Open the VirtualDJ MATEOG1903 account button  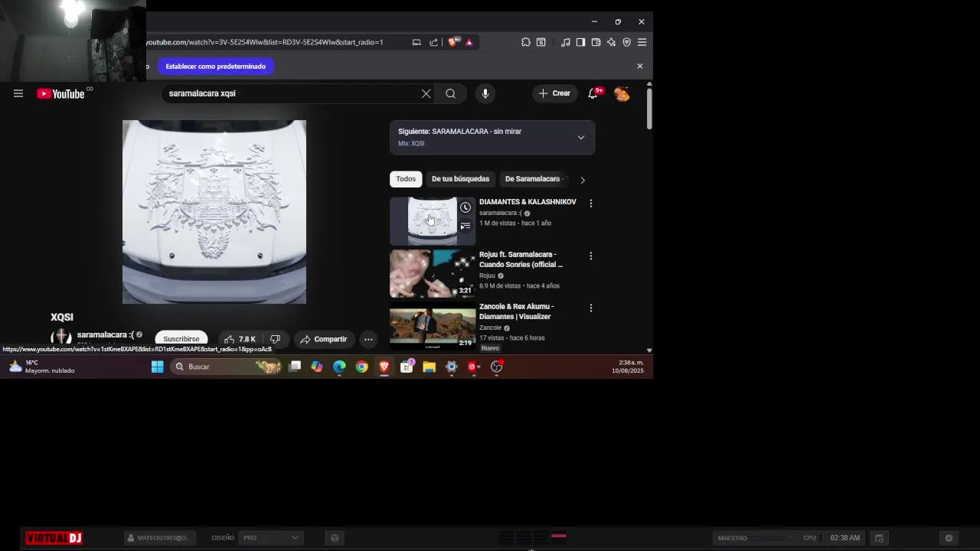tap(160, 538)
